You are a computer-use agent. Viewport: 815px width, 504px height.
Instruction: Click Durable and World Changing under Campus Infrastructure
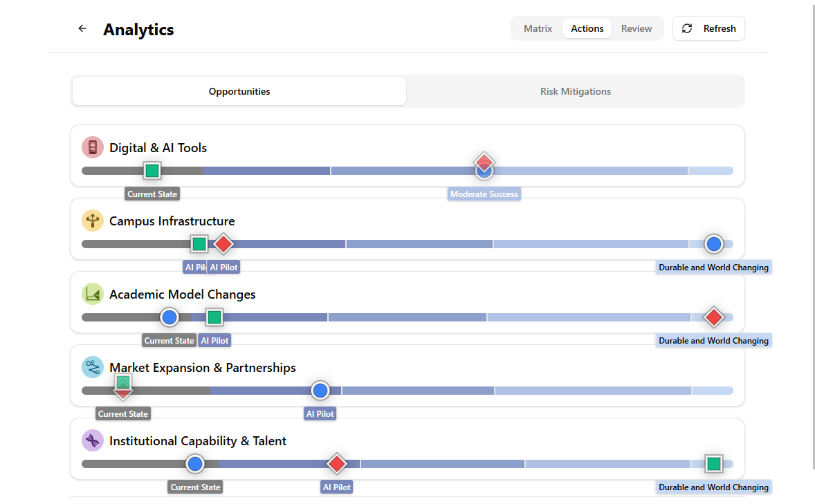713,267
